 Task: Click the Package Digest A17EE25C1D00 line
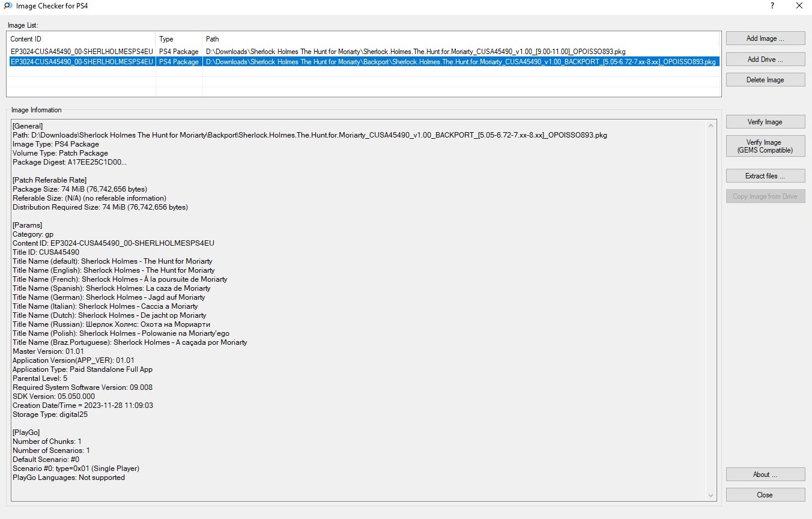(x=70, y=162)
